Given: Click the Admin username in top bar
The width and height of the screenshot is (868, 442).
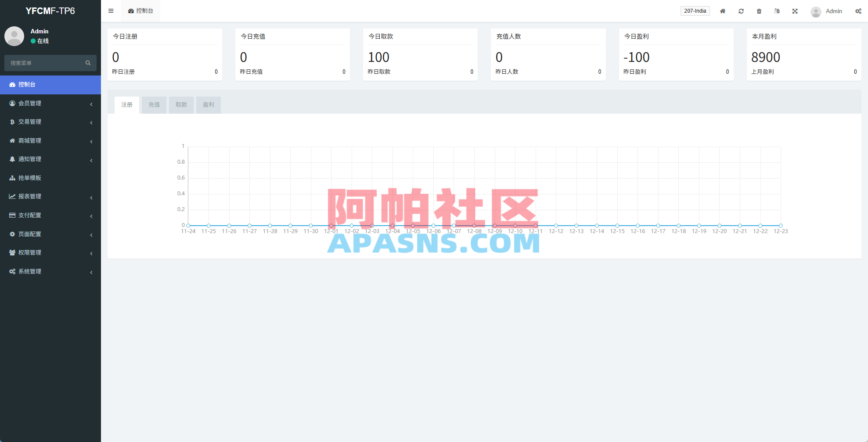Looking at the screenshot, I should pos(834,11).
